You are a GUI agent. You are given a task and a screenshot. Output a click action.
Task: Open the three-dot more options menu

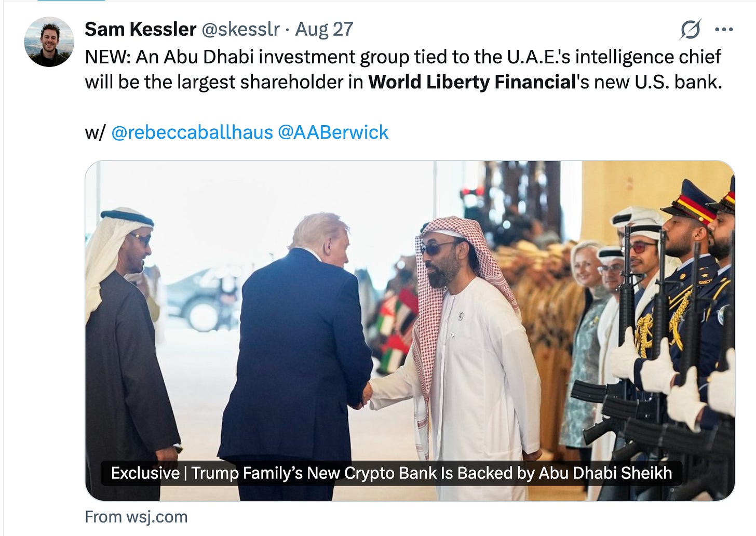(x=724, y=30)
